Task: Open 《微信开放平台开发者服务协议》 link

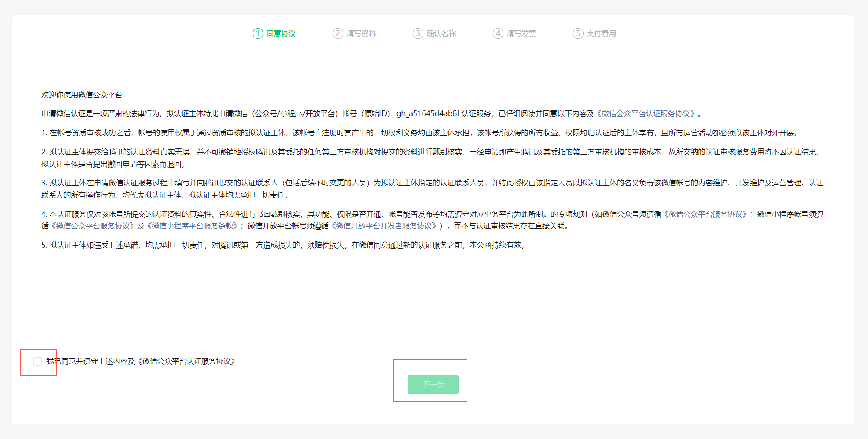Action: pos(384,226)
